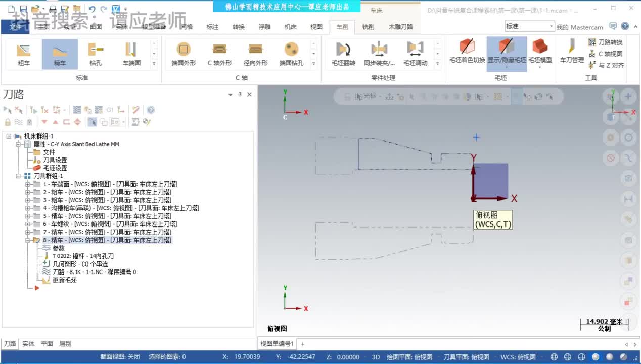Move insert arrow up one item
Screen dimensions: 641x364
pos(55,122)
